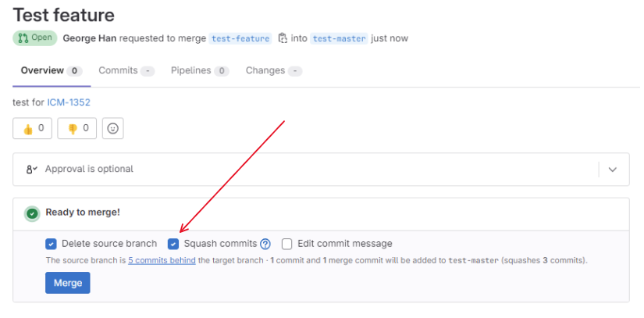This screenshot has width=644, height=318.
Task: Expand the approval section chevron
Action: (x=613, y=170)
